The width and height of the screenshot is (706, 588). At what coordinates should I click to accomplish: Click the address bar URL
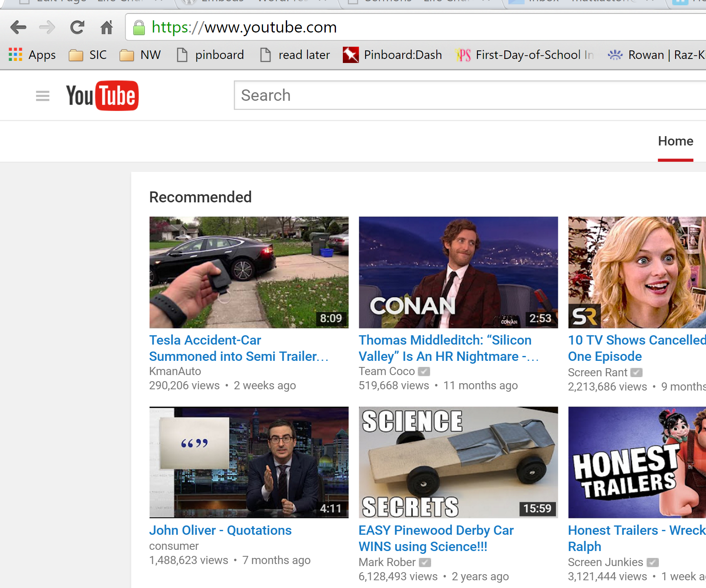[x=244, y=27]
